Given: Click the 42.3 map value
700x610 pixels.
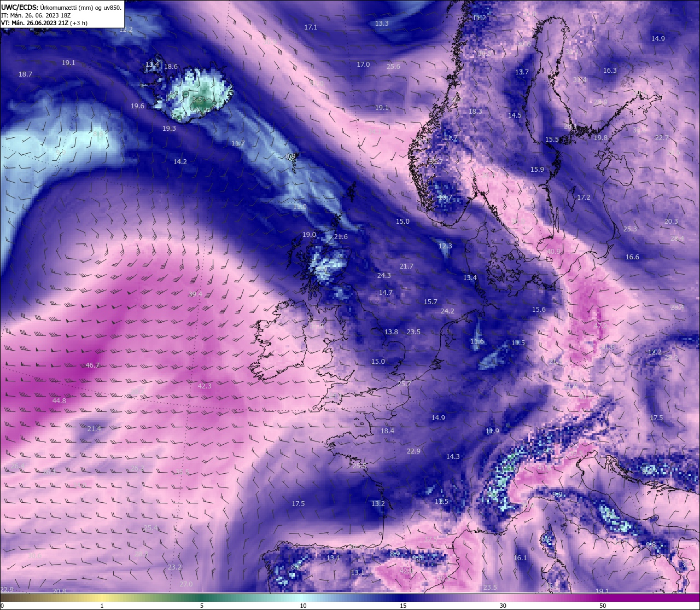Looking at the screenshot, I should click(x=205, y=386).
